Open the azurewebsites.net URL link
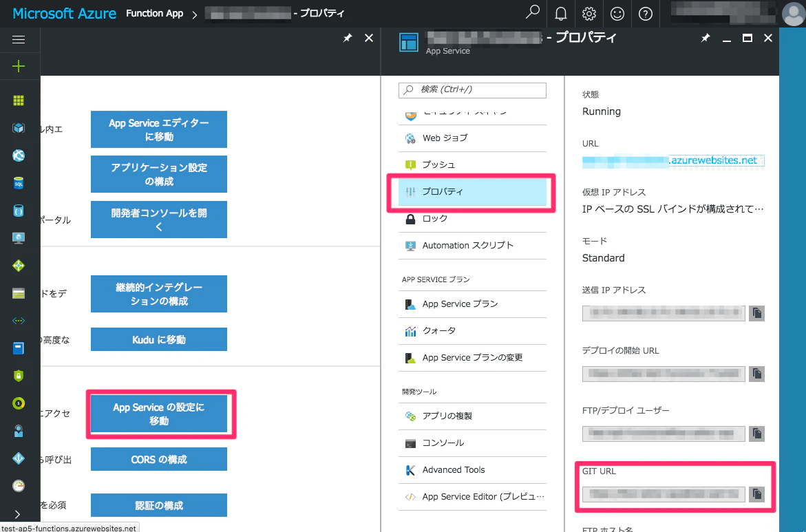Viewport: 806px width, 532px height. click(673, 160)
